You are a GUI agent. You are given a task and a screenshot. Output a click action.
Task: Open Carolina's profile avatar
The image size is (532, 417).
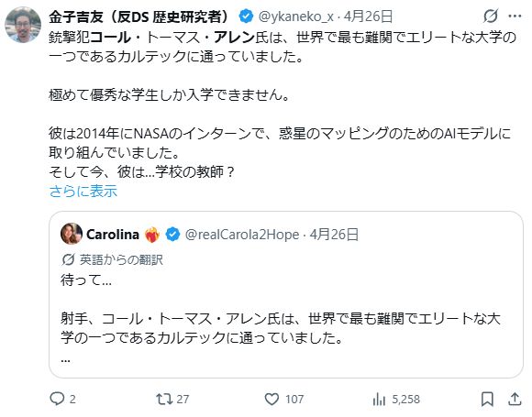[72, 234]
